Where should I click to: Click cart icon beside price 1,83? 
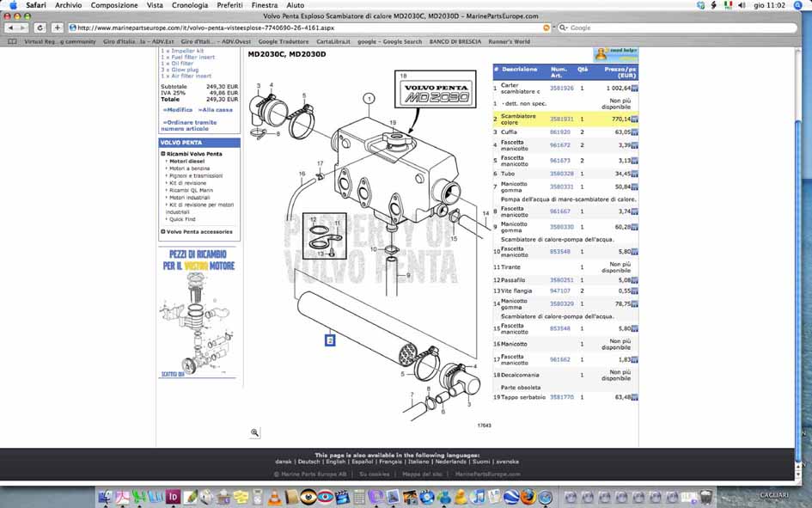tap(635, 359)
